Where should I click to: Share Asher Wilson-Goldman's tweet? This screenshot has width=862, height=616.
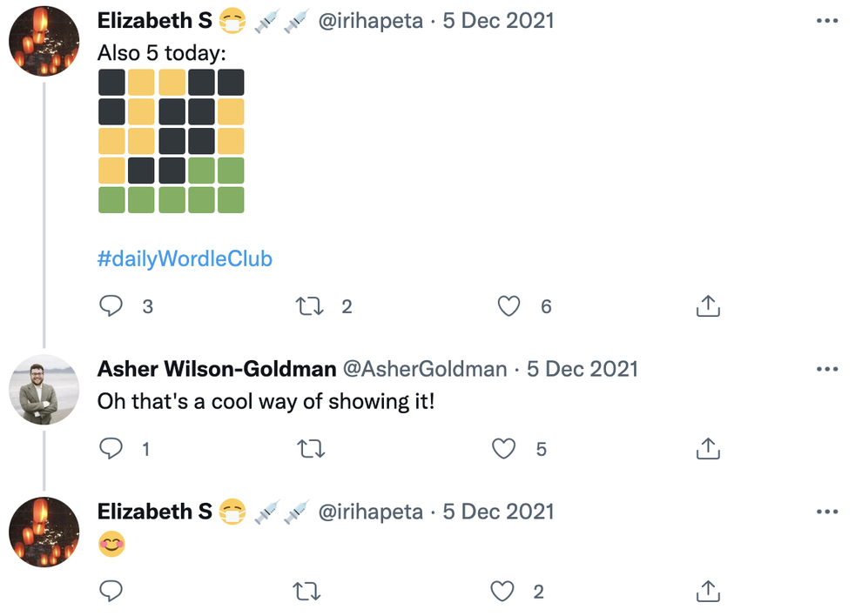pos(708,449)
